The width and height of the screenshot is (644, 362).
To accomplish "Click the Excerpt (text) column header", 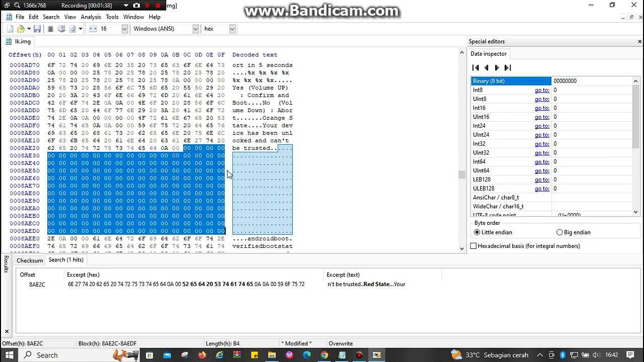I will click(383, 275).
